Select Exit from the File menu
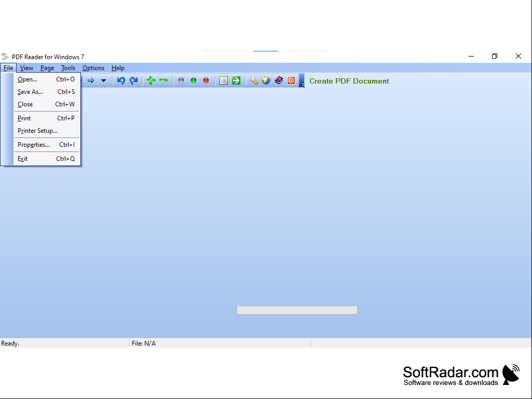The image size is (532, 399). [46, 158]
